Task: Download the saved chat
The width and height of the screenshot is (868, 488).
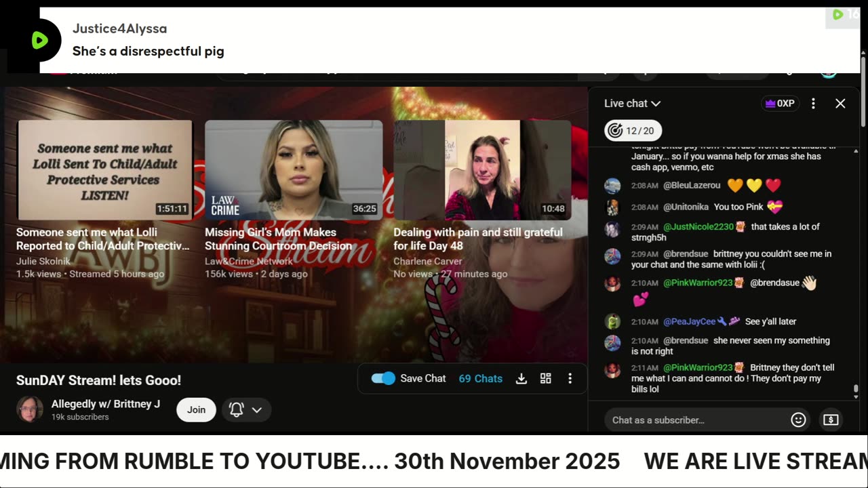Action: (521, 379)
